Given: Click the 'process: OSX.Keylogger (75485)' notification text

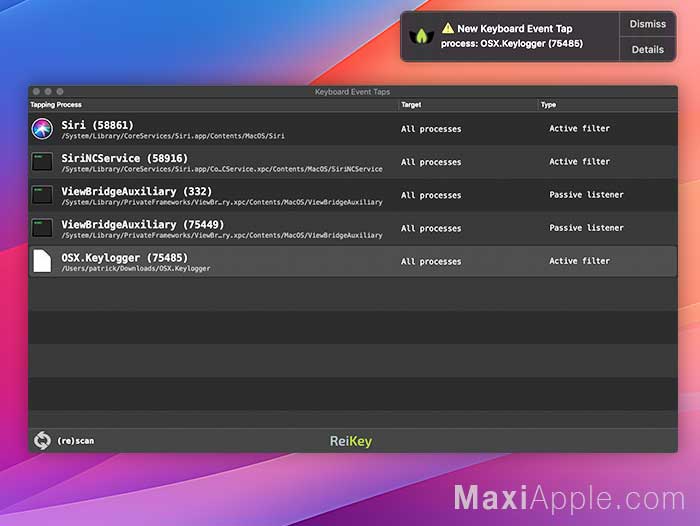Looking at the screenshot, I should coord(512,44).
